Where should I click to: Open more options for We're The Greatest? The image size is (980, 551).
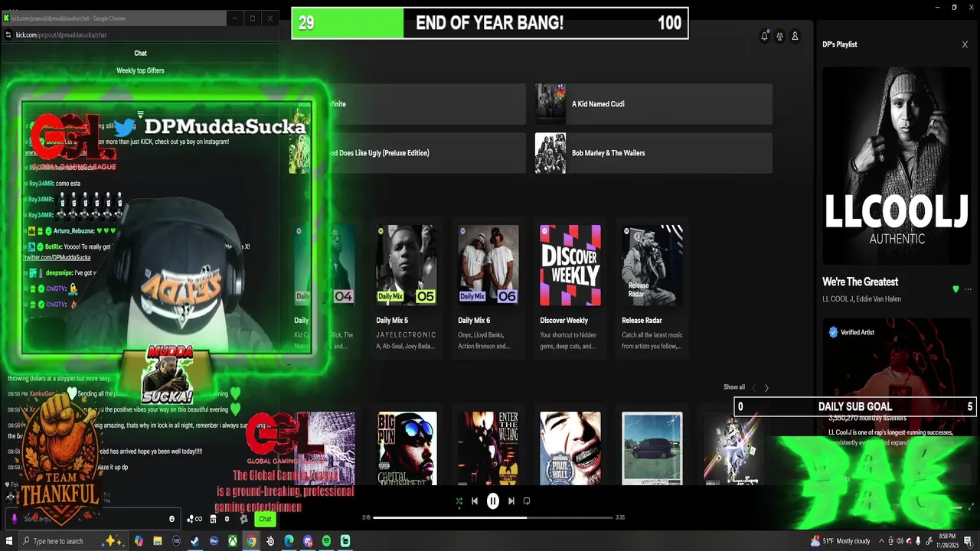969,289
